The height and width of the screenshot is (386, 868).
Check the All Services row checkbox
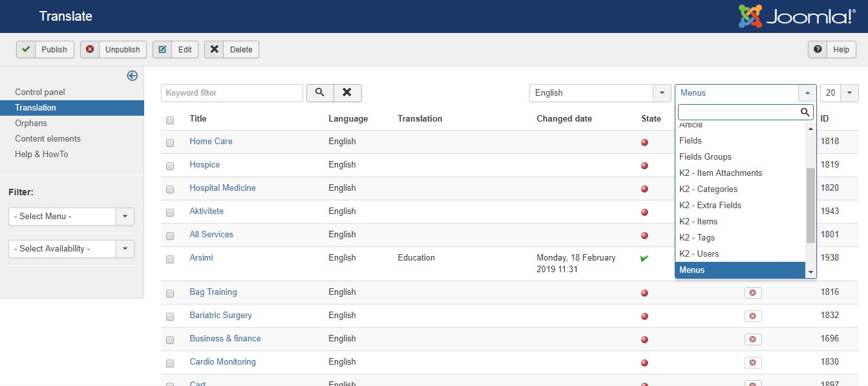coord(170,236)
